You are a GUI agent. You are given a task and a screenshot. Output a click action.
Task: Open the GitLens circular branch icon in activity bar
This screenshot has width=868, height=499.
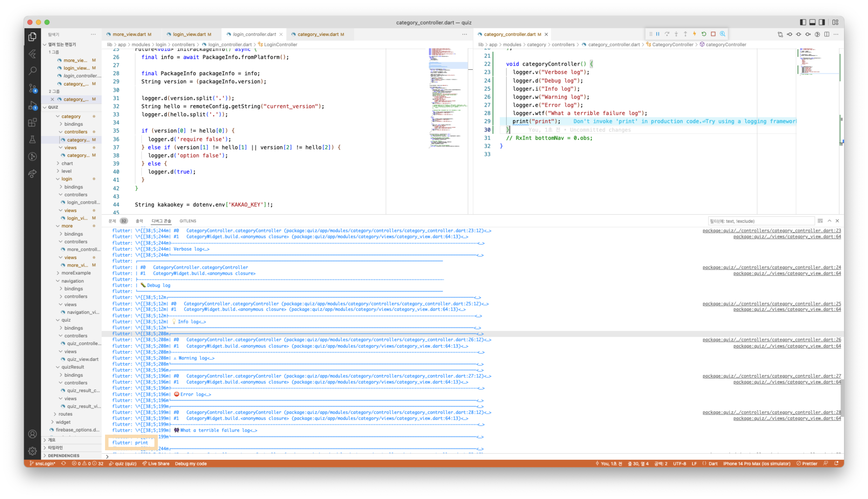pyautogui.click(x=32, y=157)
